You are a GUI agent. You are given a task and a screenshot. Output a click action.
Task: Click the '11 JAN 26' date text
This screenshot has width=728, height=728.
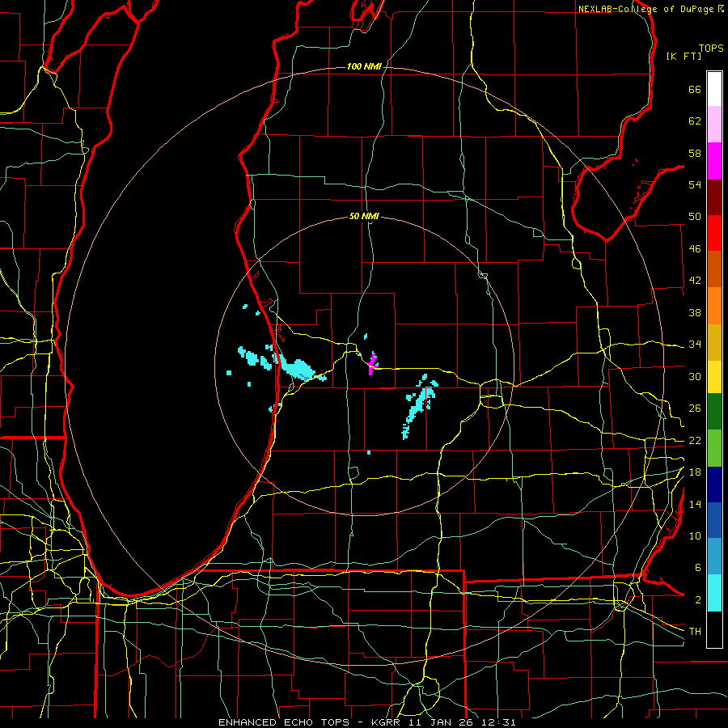click(442, 722)
